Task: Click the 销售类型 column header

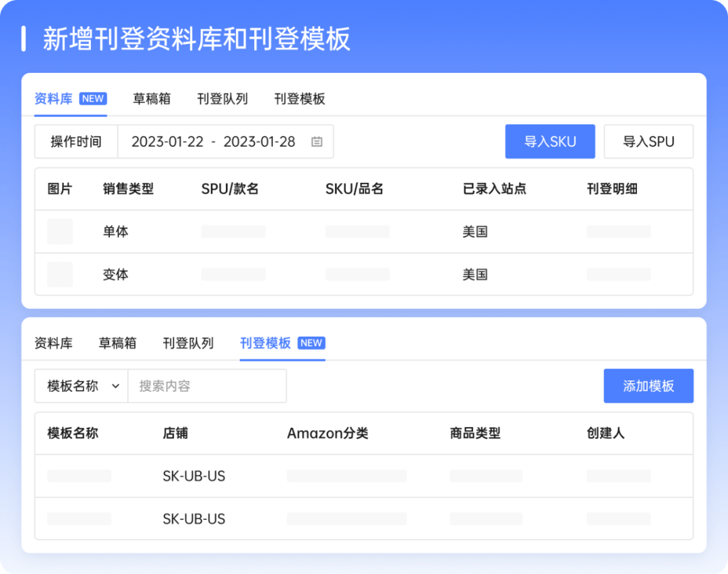Action: (129, 190)
